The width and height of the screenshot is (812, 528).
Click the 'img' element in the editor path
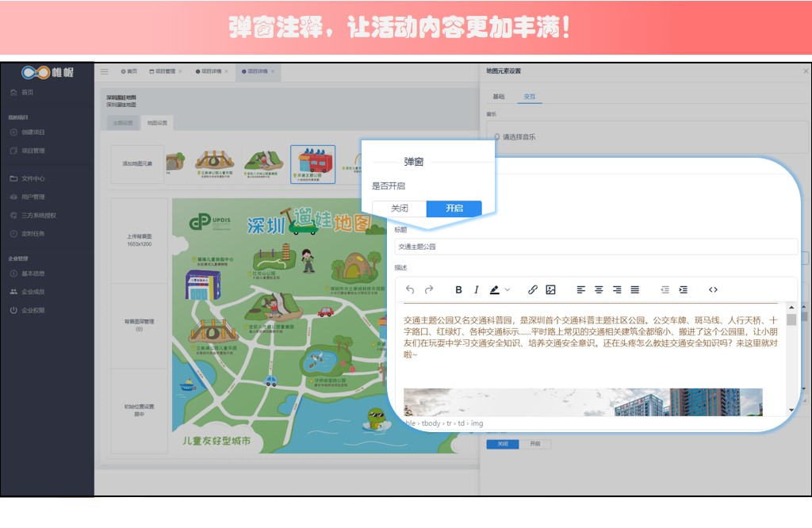[477, 423]
